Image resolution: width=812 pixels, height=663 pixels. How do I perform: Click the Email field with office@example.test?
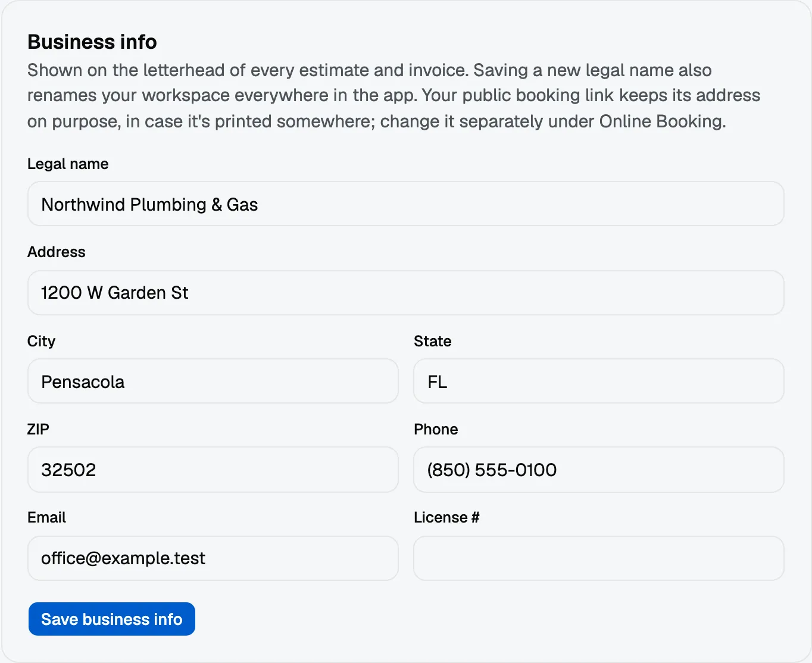(213, 558)
